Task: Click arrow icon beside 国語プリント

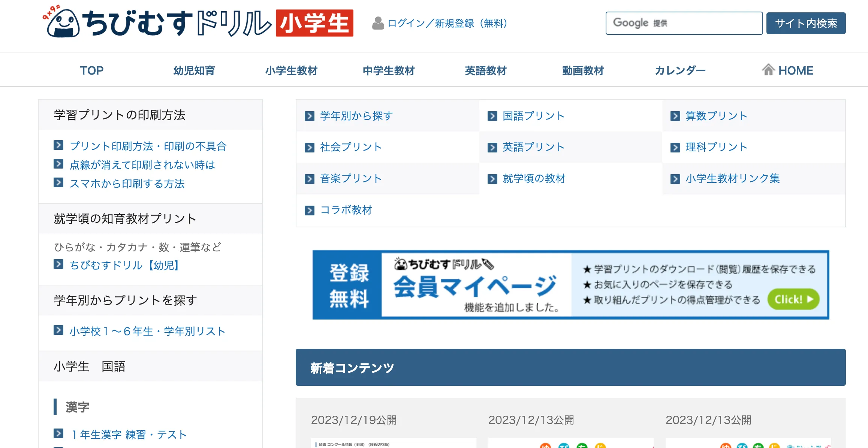Action: click(x=492, y=116)
